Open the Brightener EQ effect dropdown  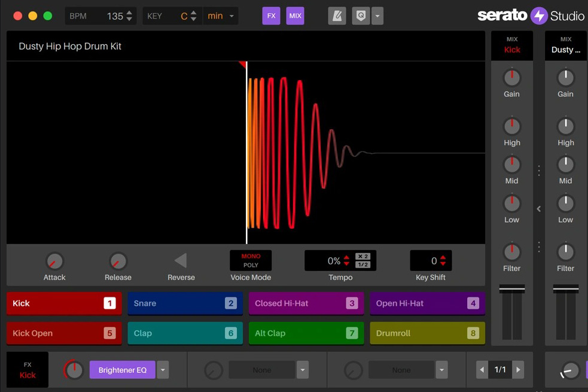[163, 370]
